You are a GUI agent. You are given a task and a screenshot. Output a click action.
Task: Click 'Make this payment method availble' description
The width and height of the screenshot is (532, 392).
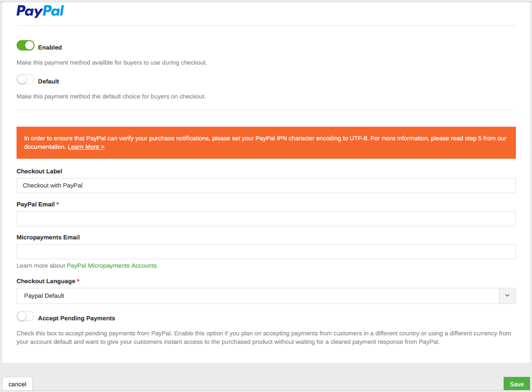click(x=112, y=63)
